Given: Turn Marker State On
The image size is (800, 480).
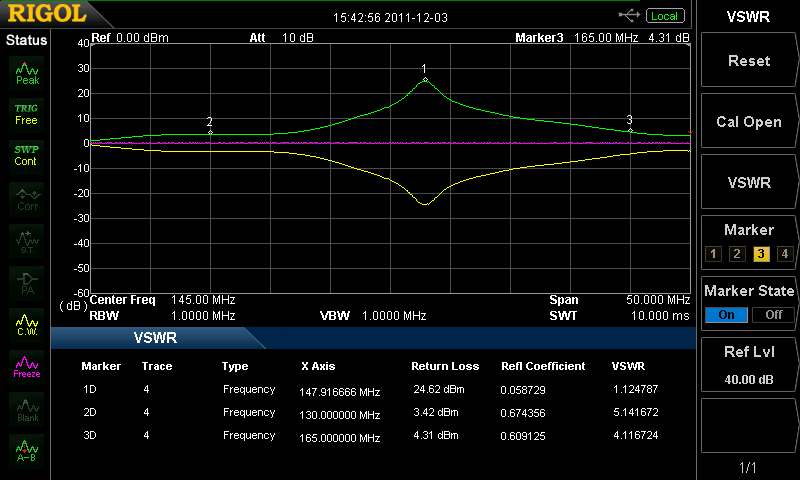Looking at the screenshot, I should [x=724, y=314].
